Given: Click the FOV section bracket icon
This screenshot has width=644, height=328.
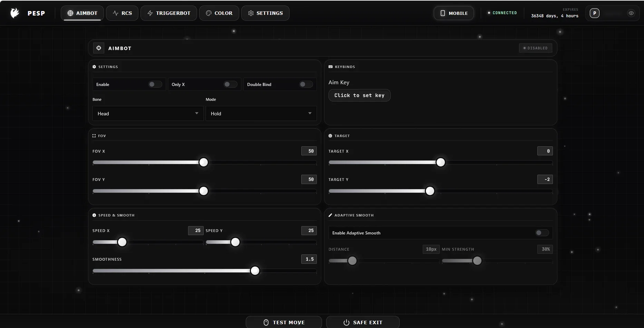Looking at the screenshot, I should point(94,136).
